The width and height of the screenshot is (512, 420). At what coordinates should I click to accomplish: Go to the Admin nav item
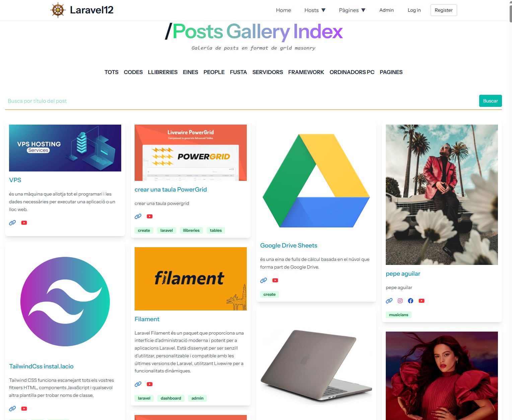tap(386, 10)
